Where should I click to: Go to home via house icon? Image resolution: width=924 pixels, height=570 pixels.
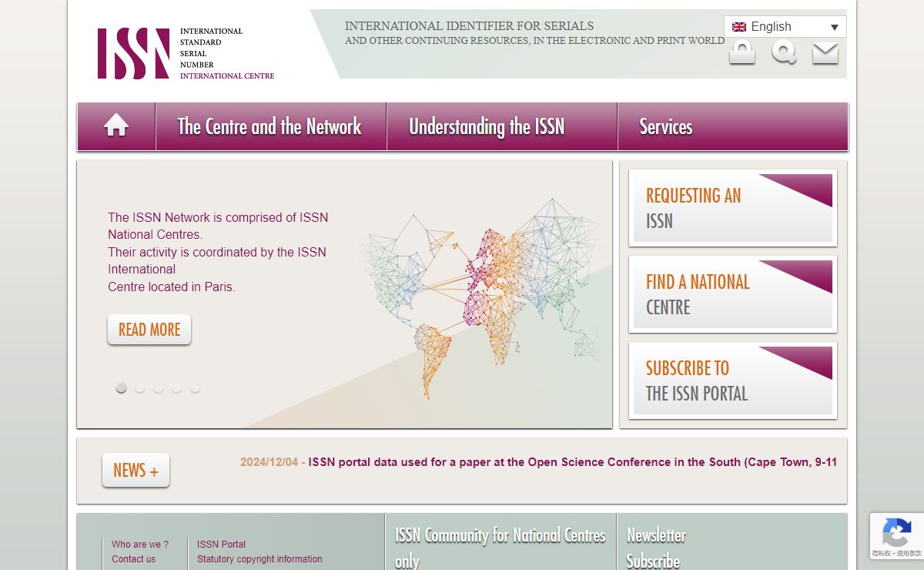[x=116, y=126]
